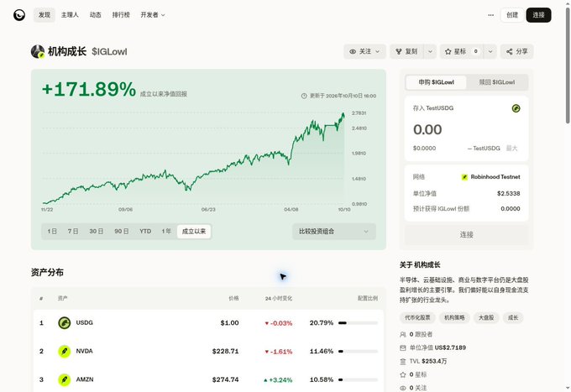
Task: Click the 机构策略 tag
Action: [454, 318]
